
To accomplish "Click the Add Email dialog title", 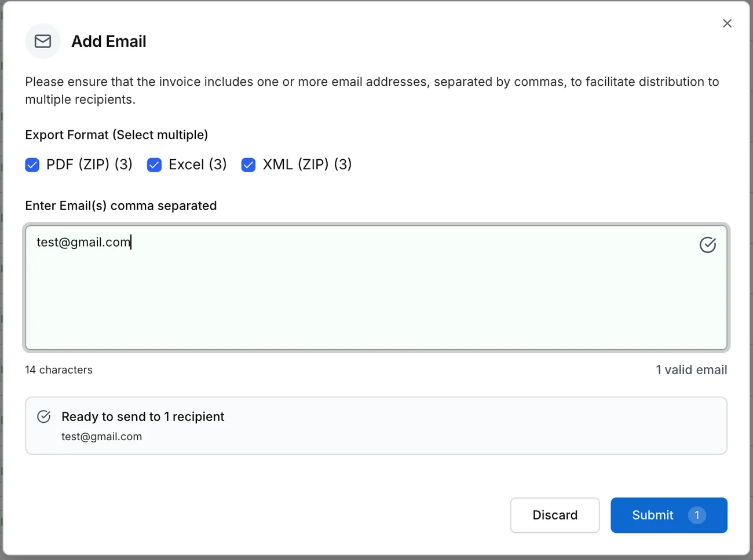I will coord(109,41).
